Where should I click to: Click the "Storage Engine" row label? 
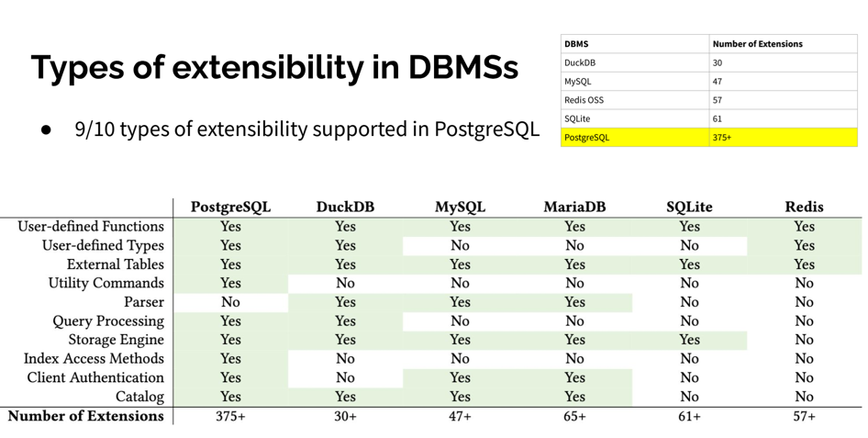[116, 340]
